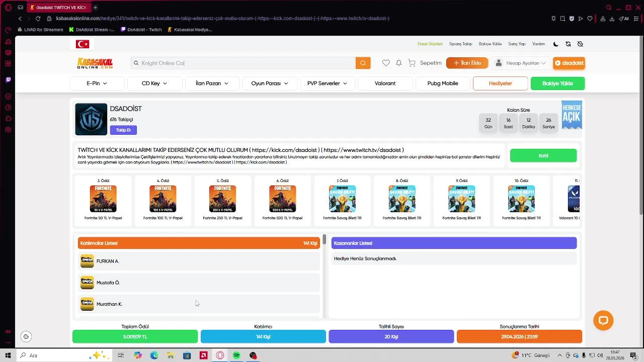Open the sidebar settings gear icon
This screenshot has height=362, width=644.
(8, 130)
